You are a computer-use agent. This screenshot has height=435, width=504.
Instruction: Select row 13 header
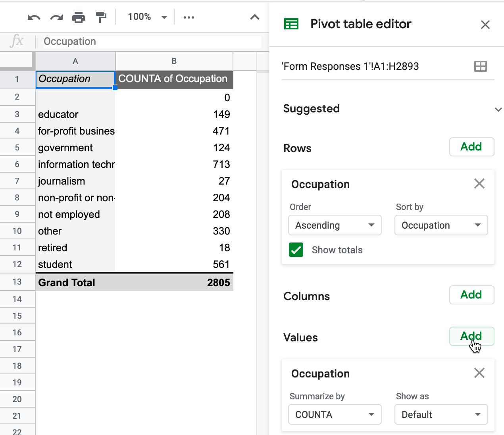[x=17, y=282]
